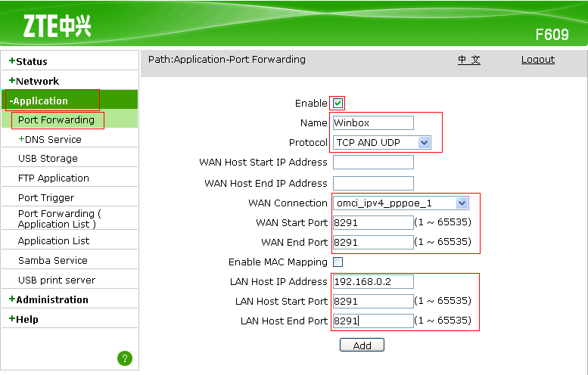The height and width of the screenshot is (375, 588).
Task: Click the WAN Host End IP Address field
Action: (x=373, y=183)
